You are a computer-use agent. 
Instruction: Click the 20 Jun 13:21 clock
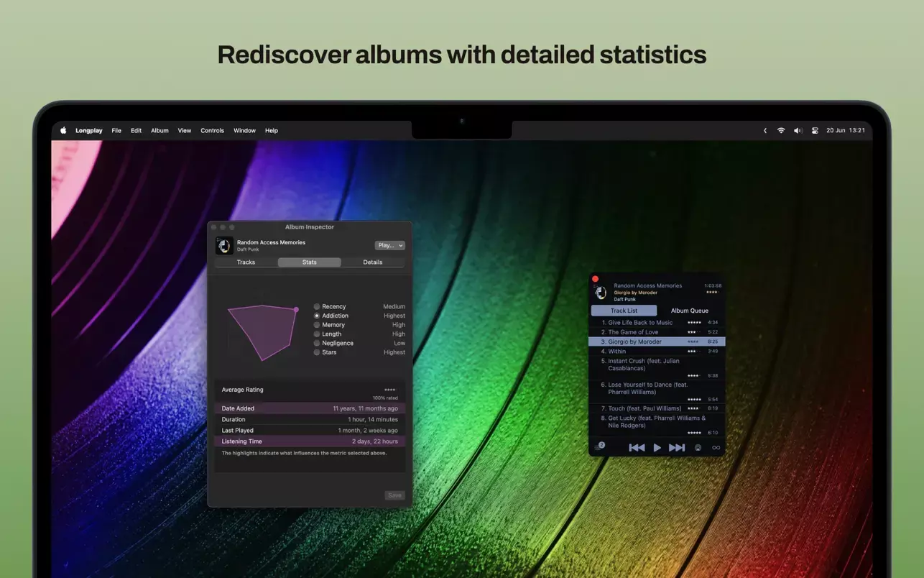(846, 130)
